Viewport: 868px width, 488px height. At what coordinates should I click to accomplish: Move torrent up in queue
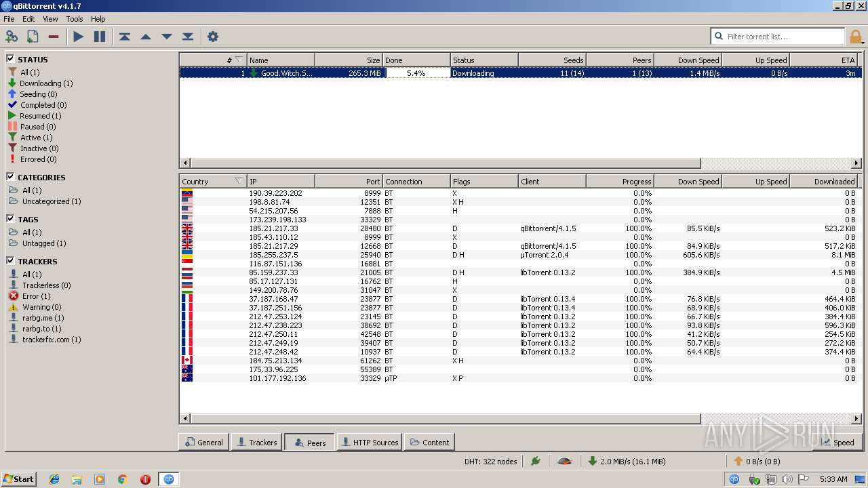pos(146,37)
